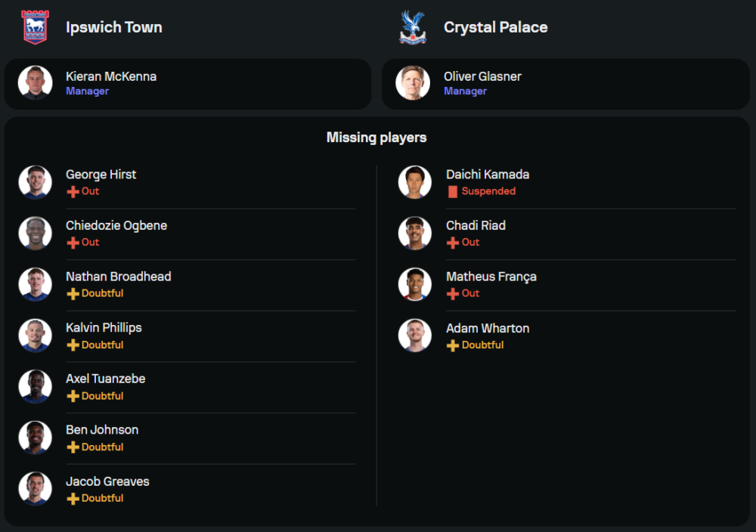756x532 pixels.
Task: Open Daichi Kamada's player name link
Action: [x=488, y=175]
